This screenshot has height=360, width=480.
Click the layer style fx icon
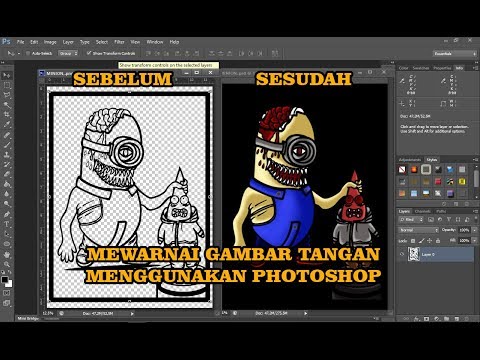416,319
